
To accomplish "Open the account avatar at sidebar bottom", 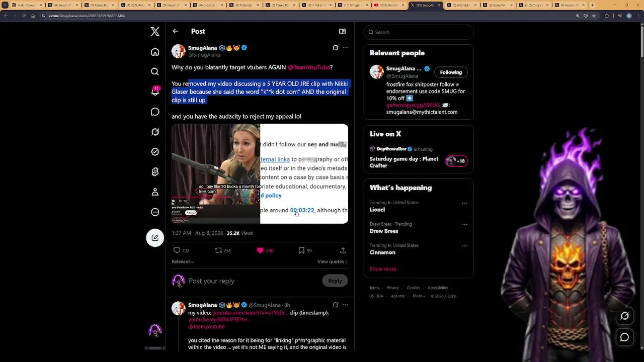I will [x=155, y=330].
